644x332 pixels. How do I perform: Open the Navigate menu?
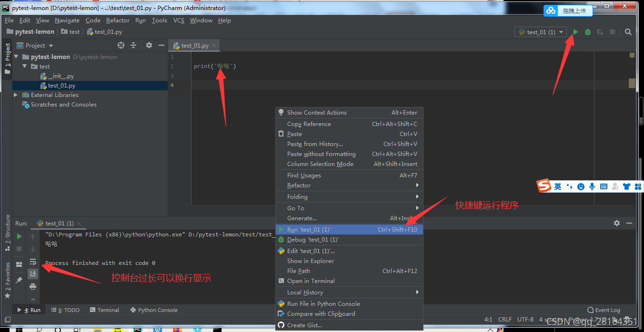[67, 20]
